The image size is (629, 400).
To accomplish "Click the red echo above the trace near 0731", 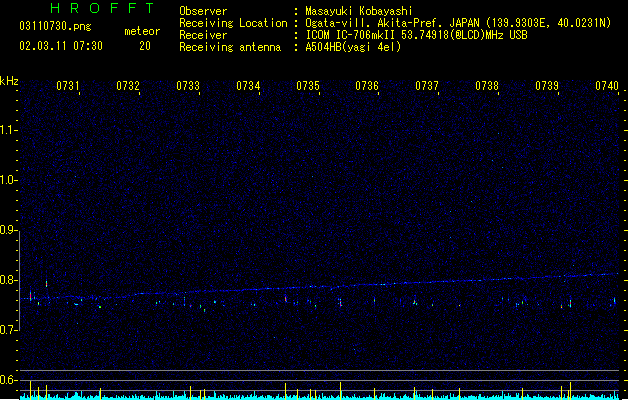I will point(47,284).
